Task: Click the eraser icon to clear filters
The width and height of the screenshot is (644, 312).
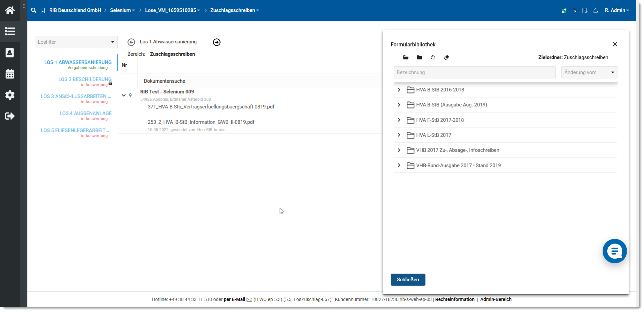Action: coord(446,57)
